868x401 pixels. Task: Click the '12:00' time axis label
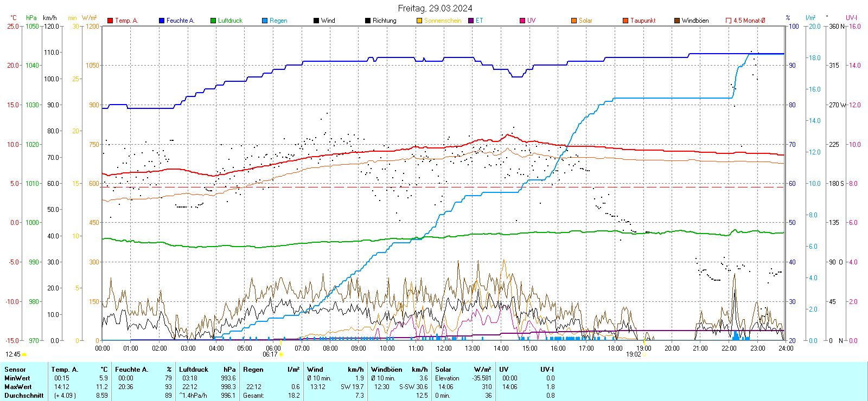[444, 348]
